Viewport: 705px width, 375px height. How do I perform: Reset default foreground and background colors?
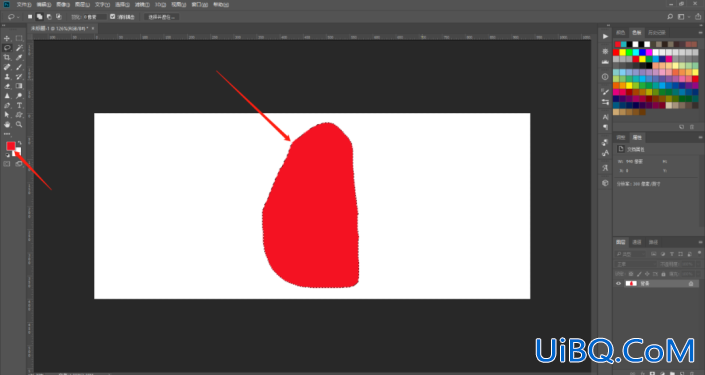point(7,155)
